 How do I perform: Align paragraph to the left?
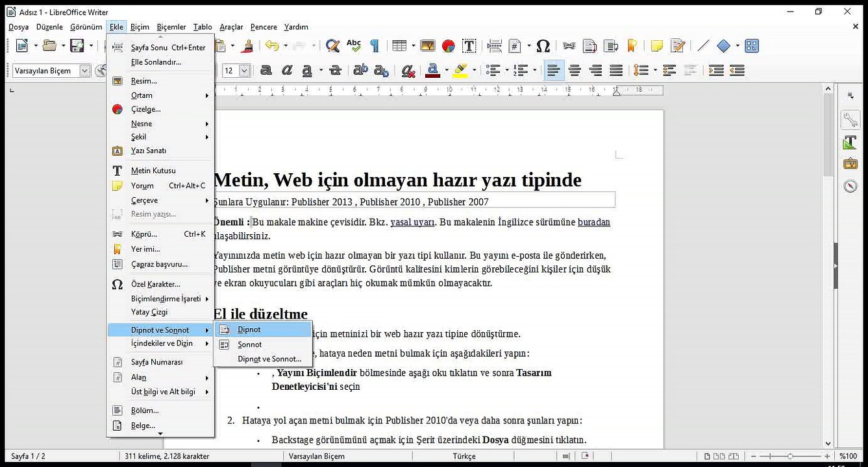pos(554,70)
